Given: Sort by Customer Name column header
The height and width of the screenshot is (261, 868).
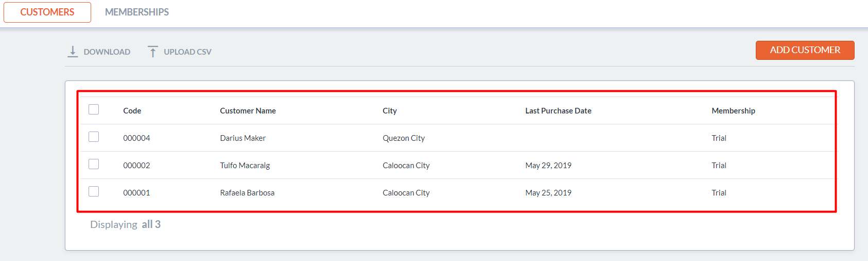Looking at the screenshot, I should point(248,111).
